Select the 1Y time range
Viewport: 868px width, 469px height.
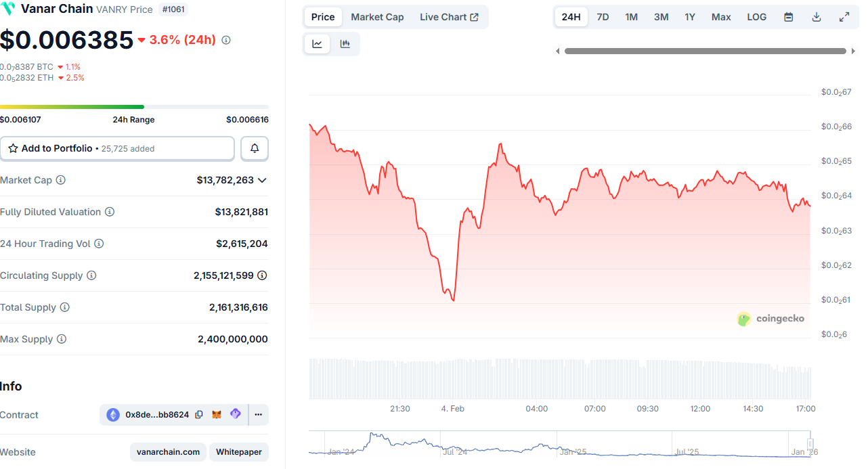tap(690, 17)
